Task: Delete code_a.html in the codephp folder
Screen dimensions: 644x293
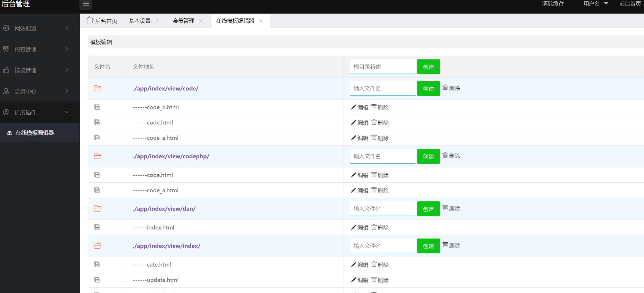Action: (x=380, y=190)
